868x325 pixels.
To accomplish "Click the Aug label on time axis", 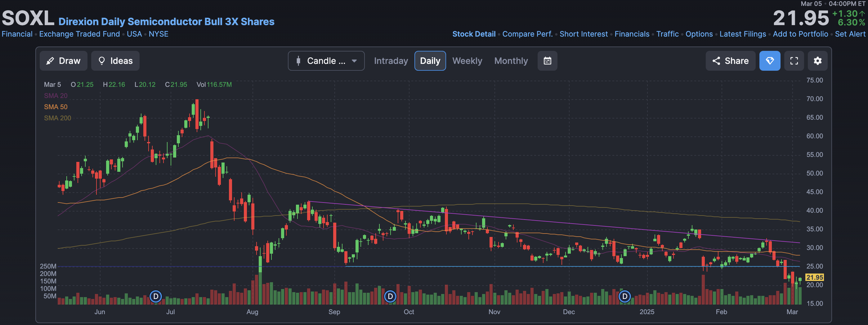I will [x=253, y=312].
